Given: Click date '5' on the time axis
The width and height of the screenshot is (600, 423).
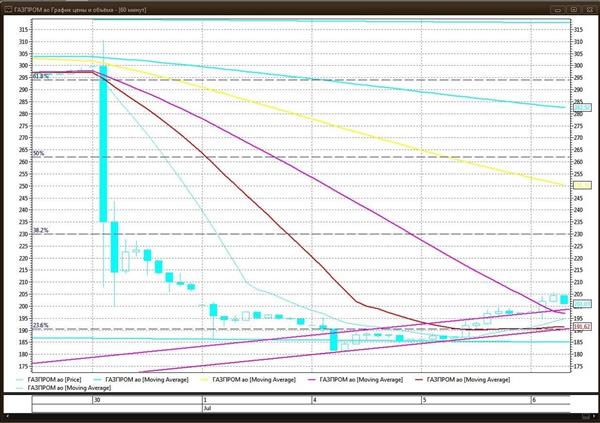Looking at the screenshot, I should point(424,400).
